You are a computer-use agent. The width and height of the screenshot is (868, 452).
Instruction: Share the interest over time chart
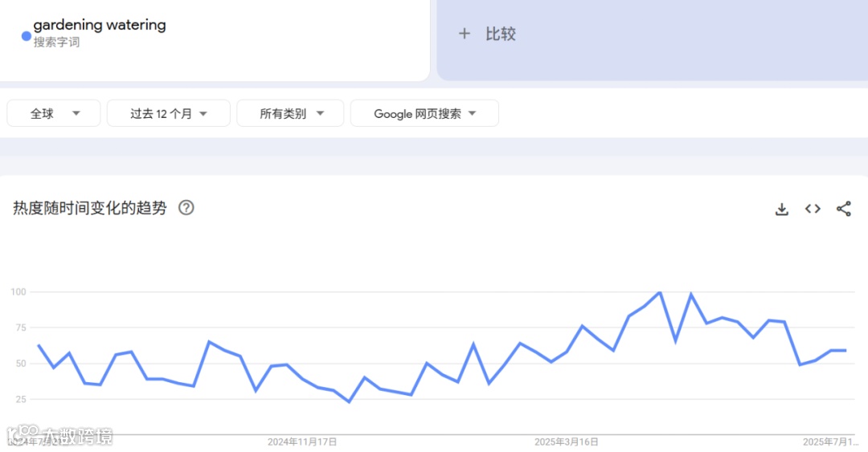(844, 209)
